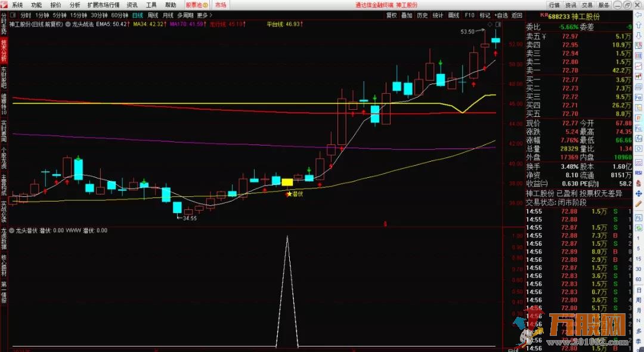
Task: Select the 30分钟 period tab
Action: tap(99, 16)
